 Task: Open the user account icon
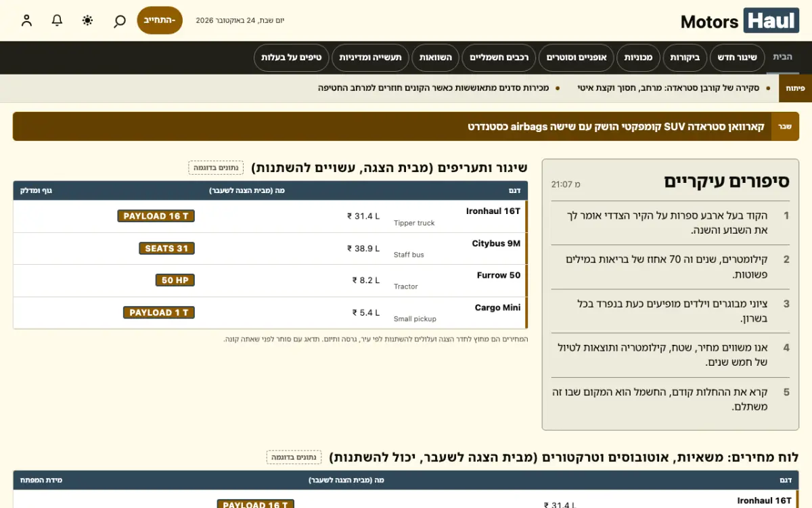point(26,20)
